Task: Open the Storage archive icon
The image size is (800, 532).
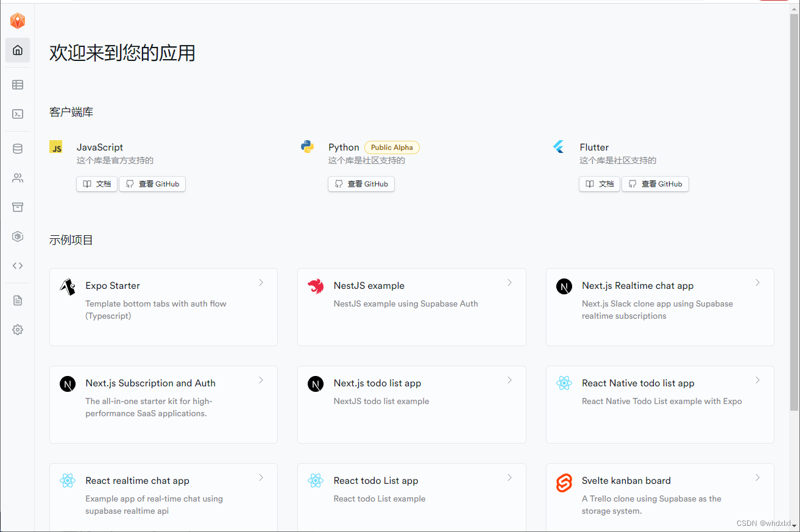Action: [x=17, y=207]
